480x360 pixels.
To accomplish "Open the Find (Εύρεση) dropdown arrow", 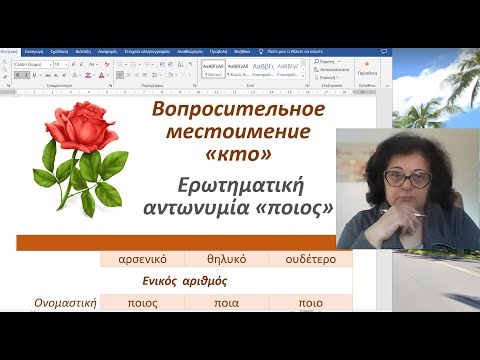I will (339, 62).
